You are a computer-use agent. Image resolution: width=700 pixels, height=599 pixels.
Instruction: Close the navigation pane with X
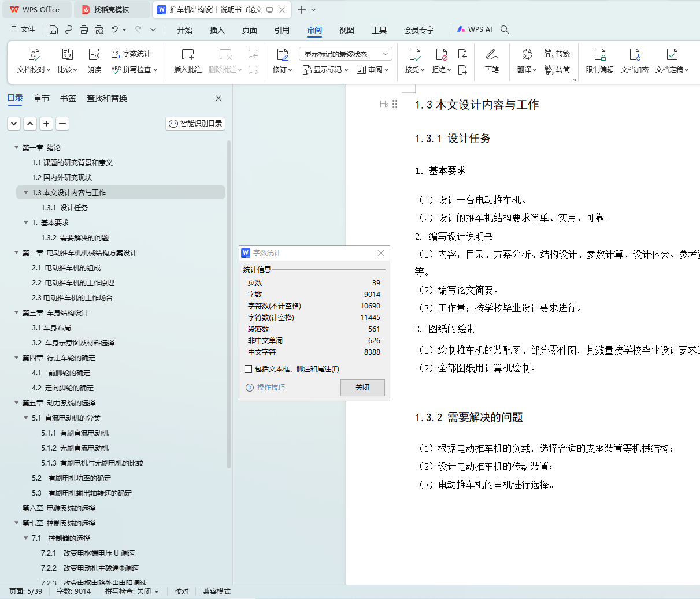pos(218,98)
